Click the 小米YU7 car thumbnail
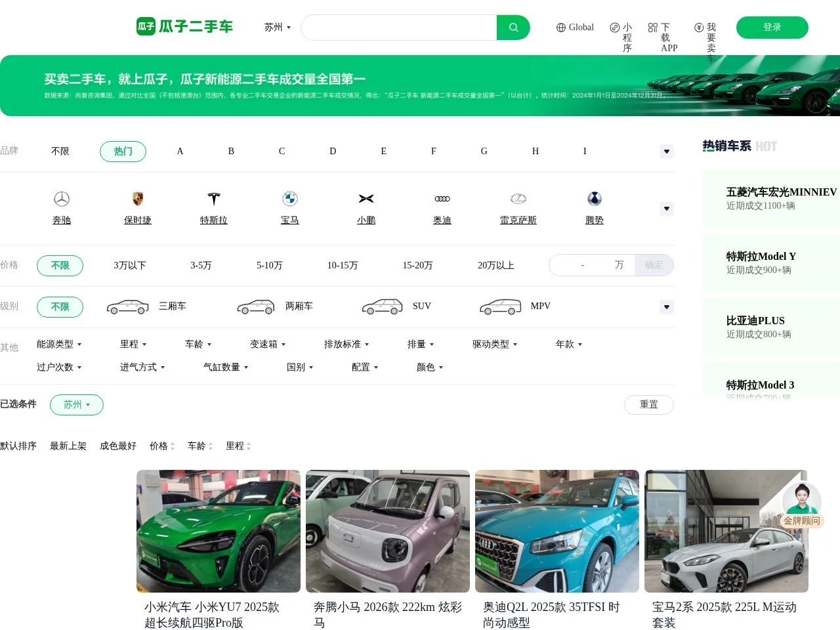This screenshot has height=630, width=840. (x=218, y=530)
